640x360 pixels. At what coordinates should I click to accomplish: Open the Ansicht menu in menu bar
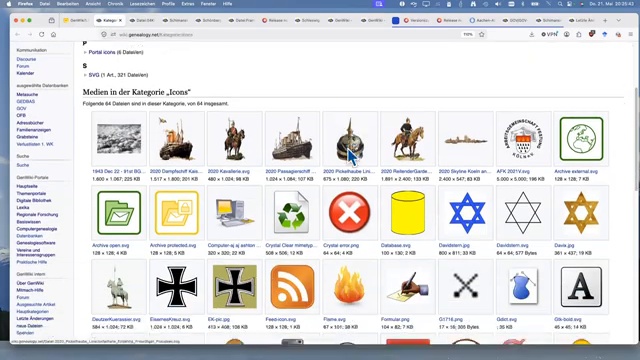tap(93, 4)
